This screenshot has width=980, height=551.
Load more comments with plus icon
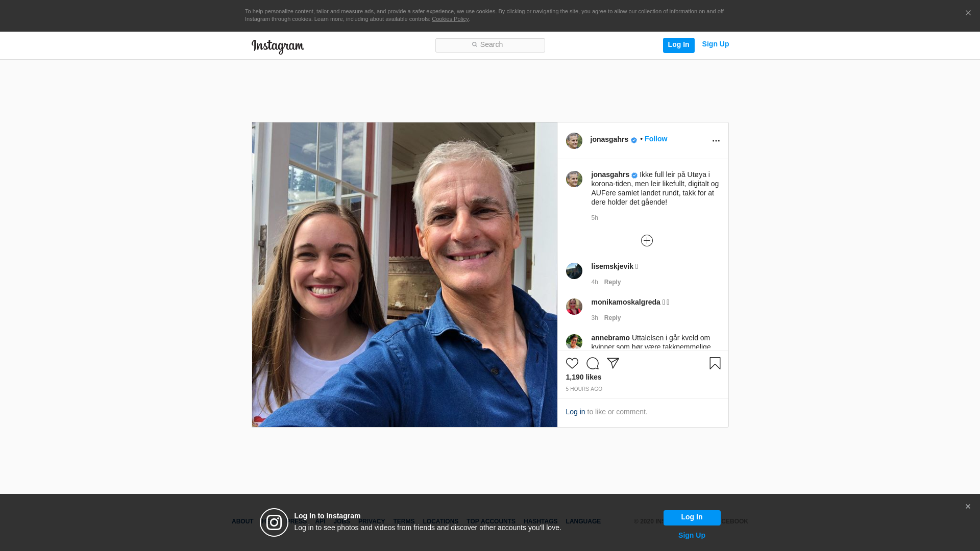click(x=647, y=240)
